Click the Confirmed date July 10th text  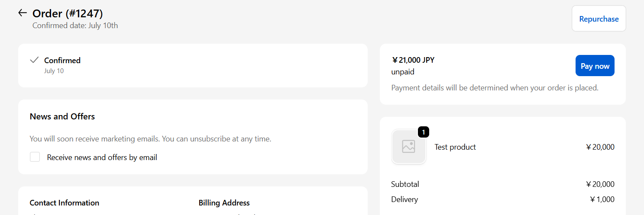click(x=75, y=26)
